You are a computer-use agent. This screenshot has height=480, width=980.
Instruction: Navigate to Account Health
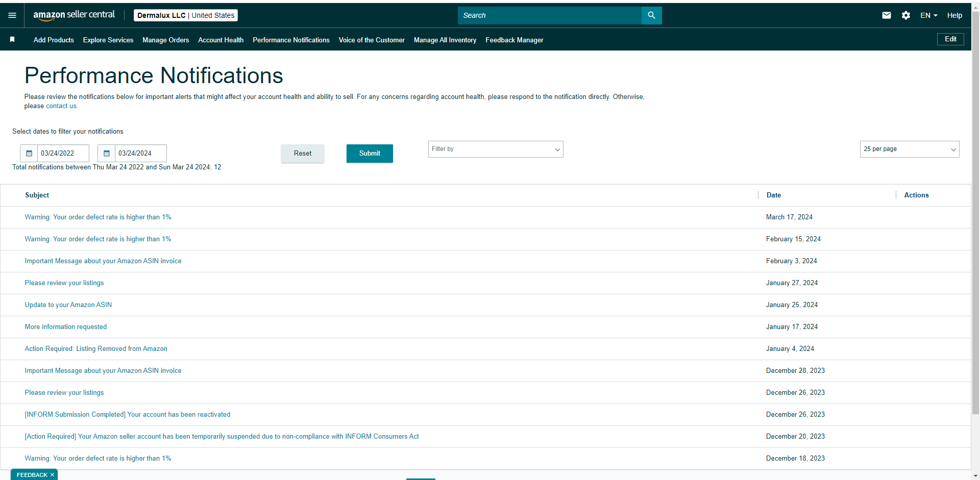coord(220,40)
